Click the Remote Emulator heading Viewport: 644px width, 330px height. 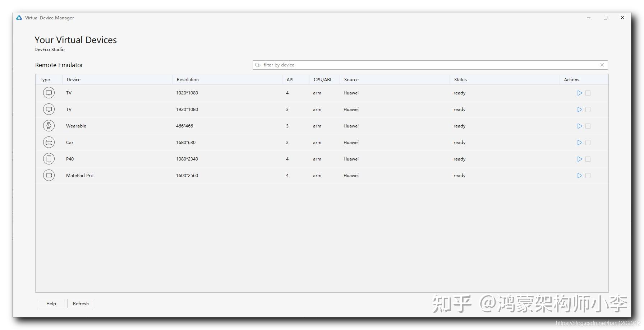pyautogui.click(x=59, y=65)
